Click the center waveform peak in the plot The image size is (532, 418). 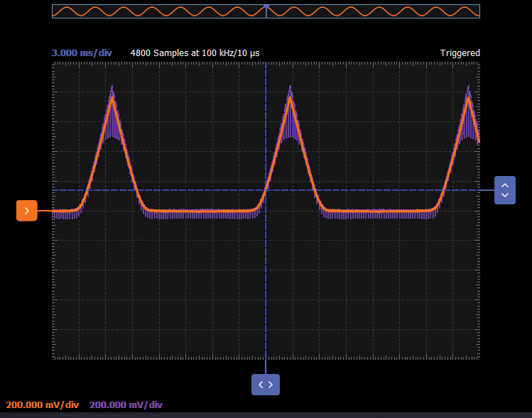pyautogui.click(x=290, y=96)
